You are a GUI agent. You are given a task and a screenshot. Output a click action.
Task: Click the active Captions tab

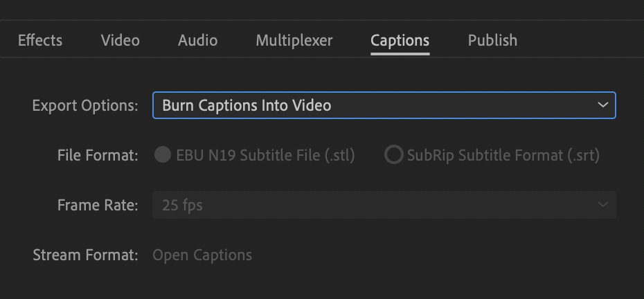coord(400,41)
